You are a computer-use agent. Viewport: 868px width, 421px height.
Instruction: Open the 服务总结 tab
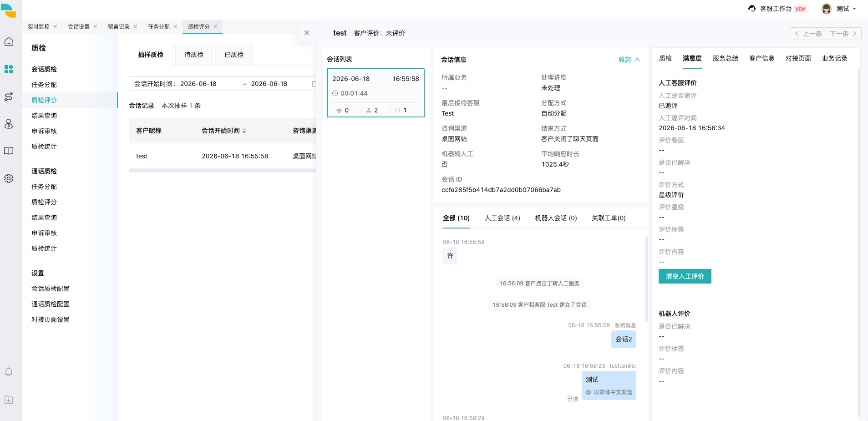[x=726, y=58]
